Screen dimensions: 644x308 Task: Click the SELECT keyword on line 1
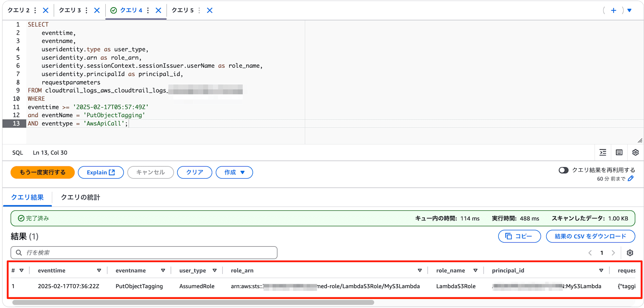pyautogui.click(x=38, y=24)
